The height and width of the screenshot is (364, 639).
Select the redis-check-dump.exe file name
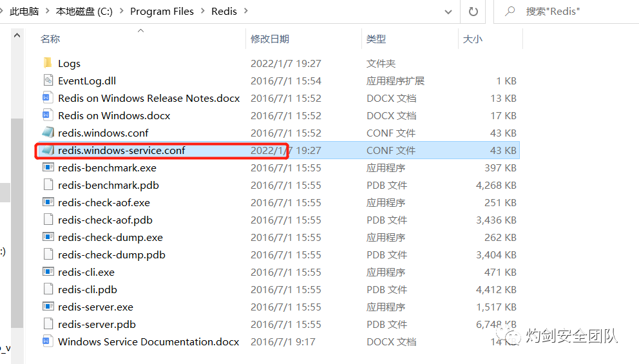110,237
